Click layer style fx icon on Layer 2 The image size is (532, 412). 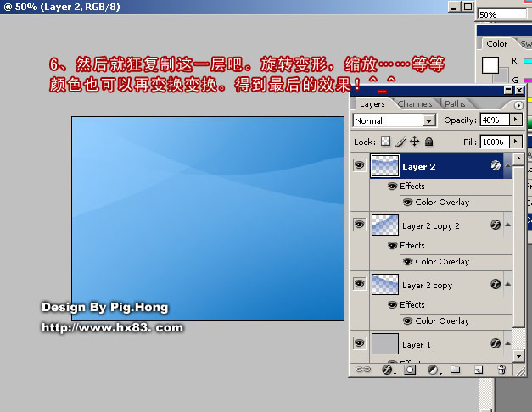[x=496, y=165]
